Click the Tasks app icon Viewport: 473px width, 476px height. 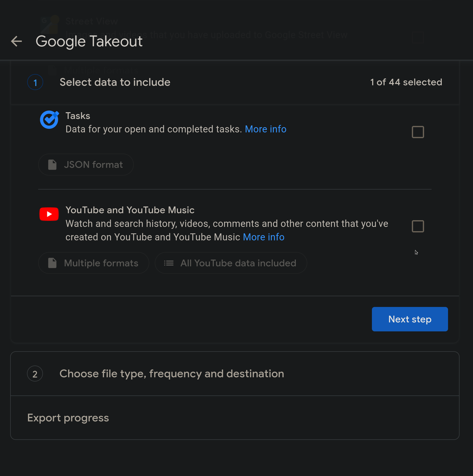tap(49, 120)
